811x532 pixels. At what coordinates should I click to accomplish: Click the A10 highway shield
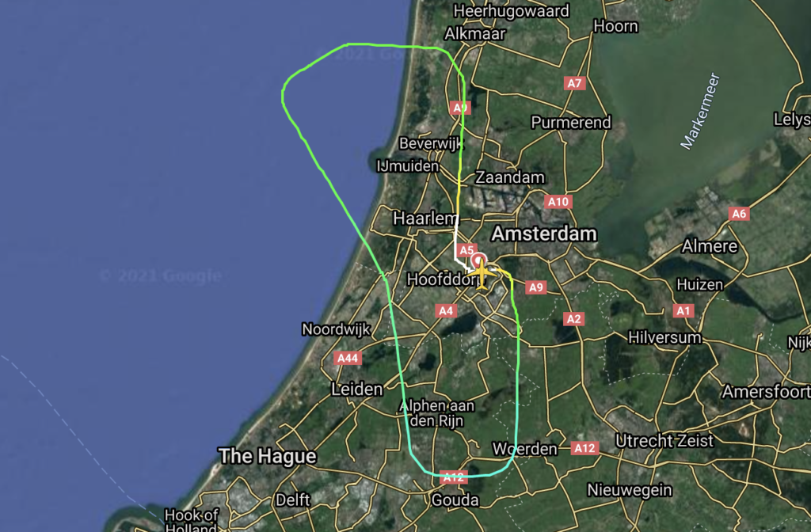(x=558, y=202)
